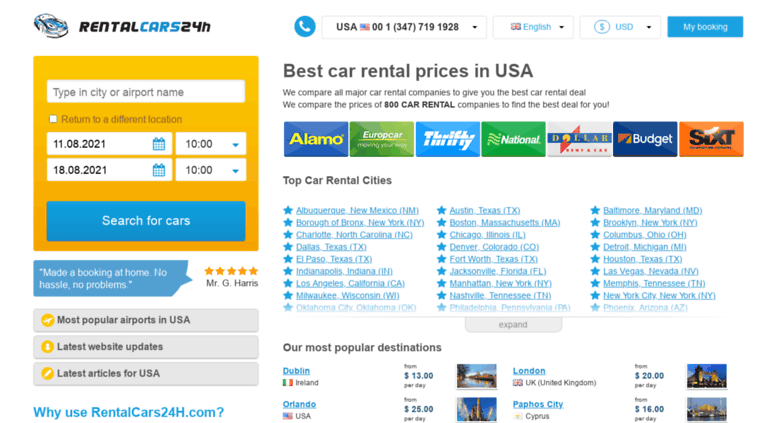This screenshot has height=423, width=777.
Task: Select the National company logo
Action: point(513,139)
